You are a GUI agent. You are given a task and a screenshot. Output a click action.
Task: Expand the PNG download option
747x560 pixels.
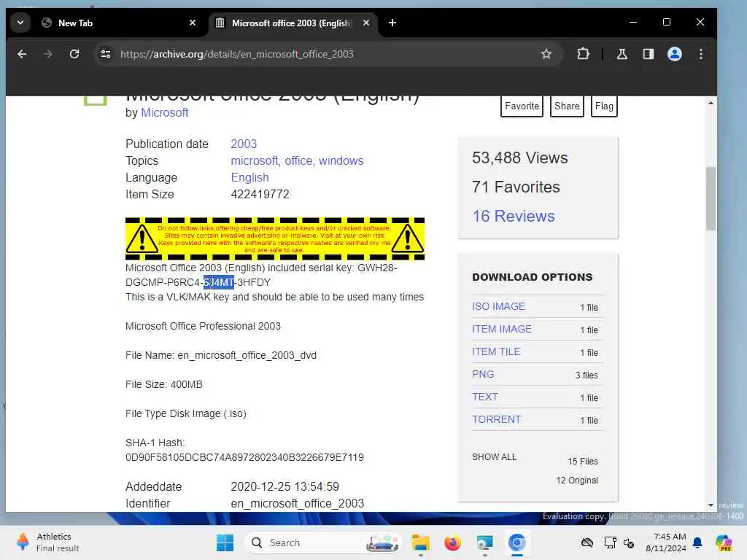pyautogui.click(x=483, y=374)
